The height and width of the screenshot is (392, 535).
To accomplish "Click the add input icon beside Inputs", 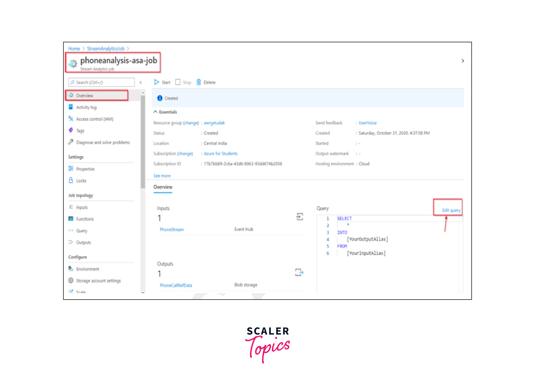I will 299,217.
